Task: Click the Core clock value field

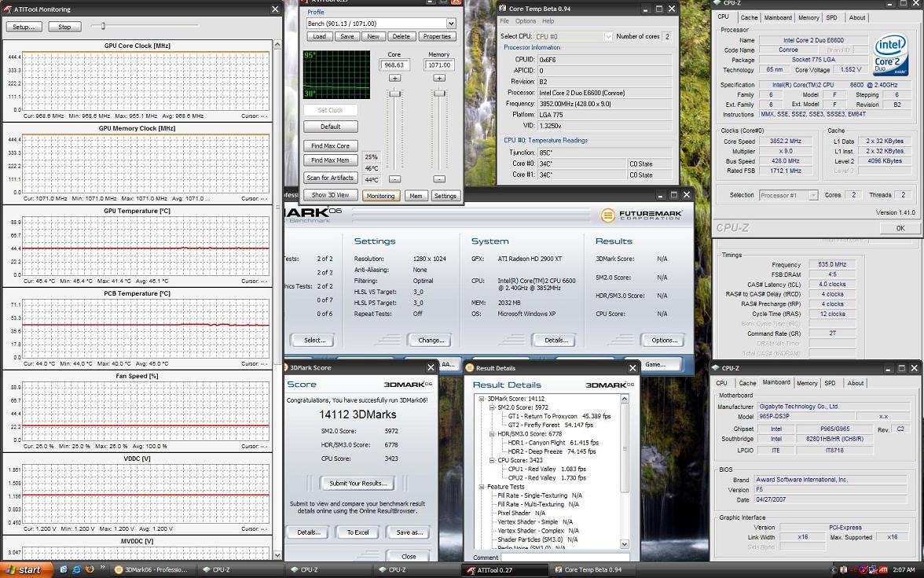Action: (x=394, y=64)
